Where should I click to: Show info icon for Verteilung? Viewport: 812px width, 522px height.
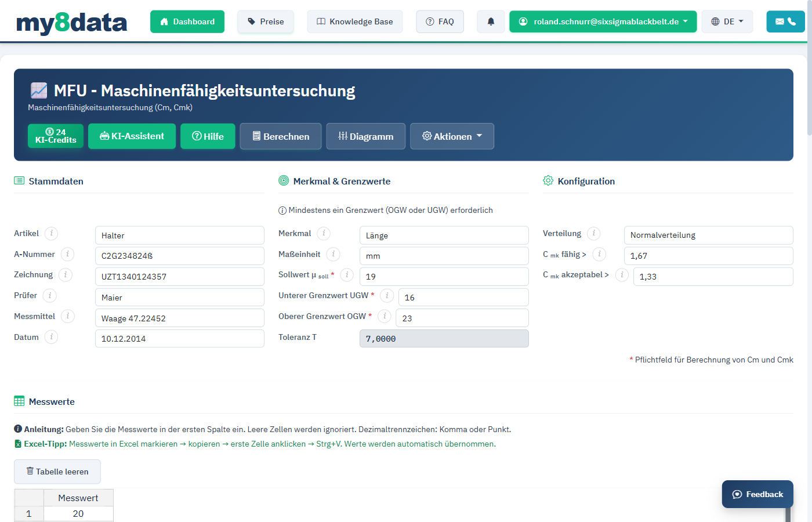point(593,233)
